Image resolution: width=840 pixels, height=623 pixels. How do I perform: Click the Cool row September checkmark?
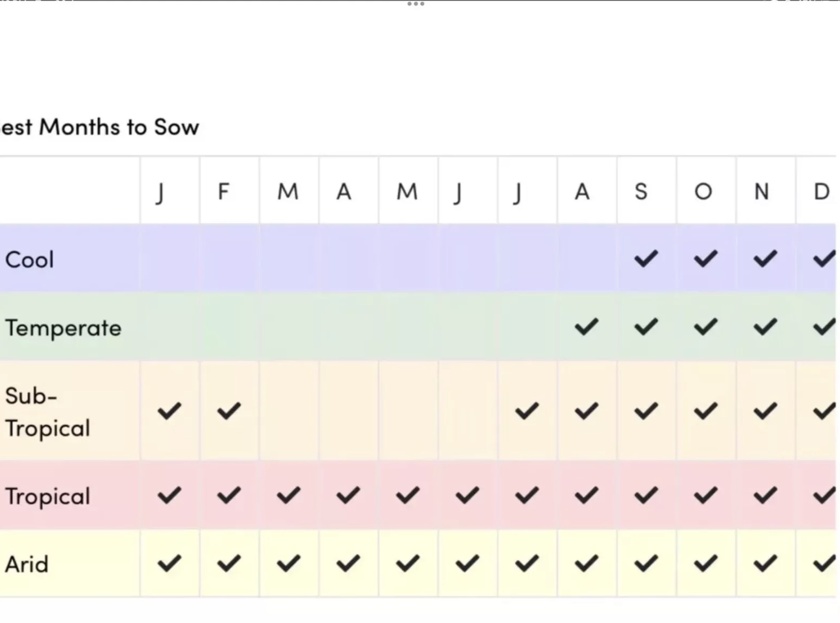pos(646,259)
